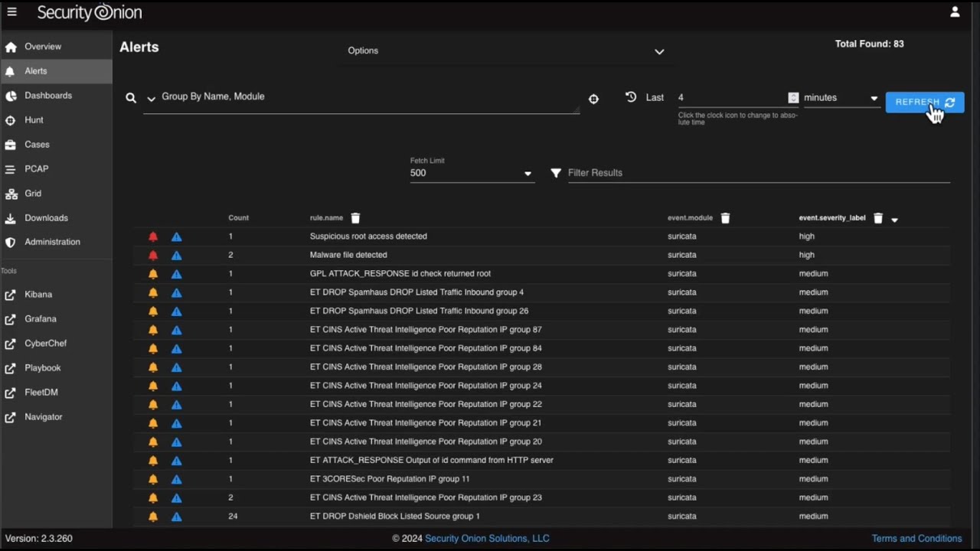Open Hunt in the sidebar

(x=56, y=120)
